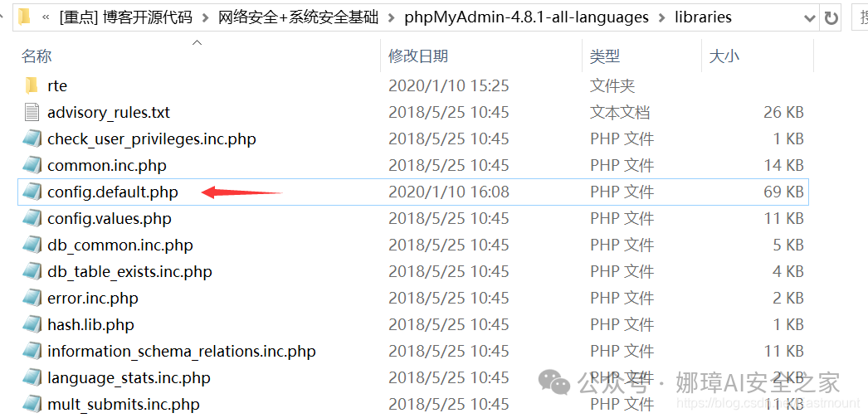868x418 pixels.
Task: Navigate to 网络安全+系统安全基础 breadcrumb
Action: [299, 17]
